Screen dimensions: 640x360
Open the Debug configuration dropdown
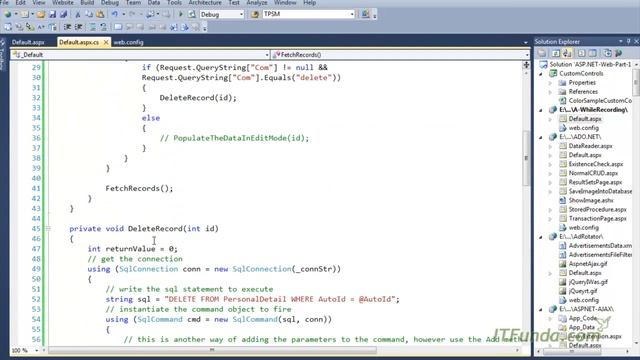pyautogui.click(x=241, y=14)
